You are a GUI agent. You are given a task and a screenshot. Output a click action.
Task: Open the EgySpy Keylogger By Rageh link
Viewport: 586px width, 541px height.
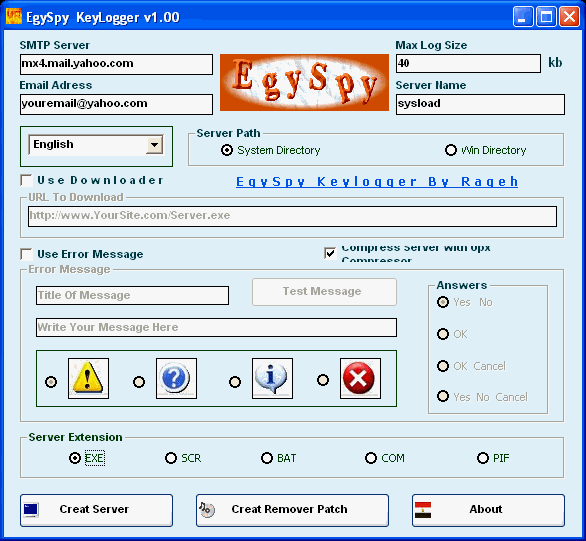(x=377, y=182)
